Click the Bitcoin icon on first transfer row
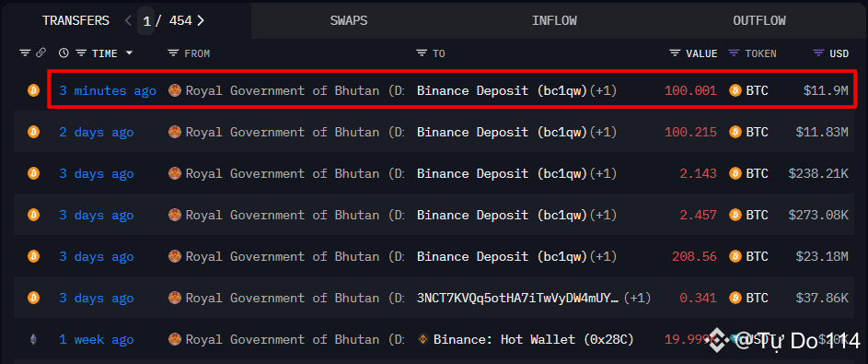 point(34,90)
